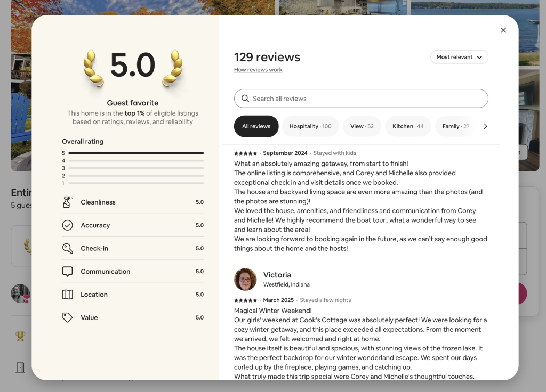The height and width of the screenshot is (392, 546).
Task: Click the Check-in key icon
Action: [67, 248]
